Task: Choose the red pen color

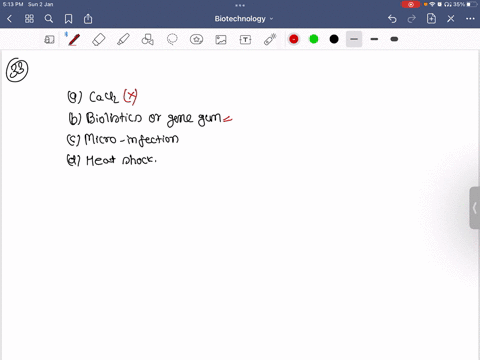Action: click(294, 39)
